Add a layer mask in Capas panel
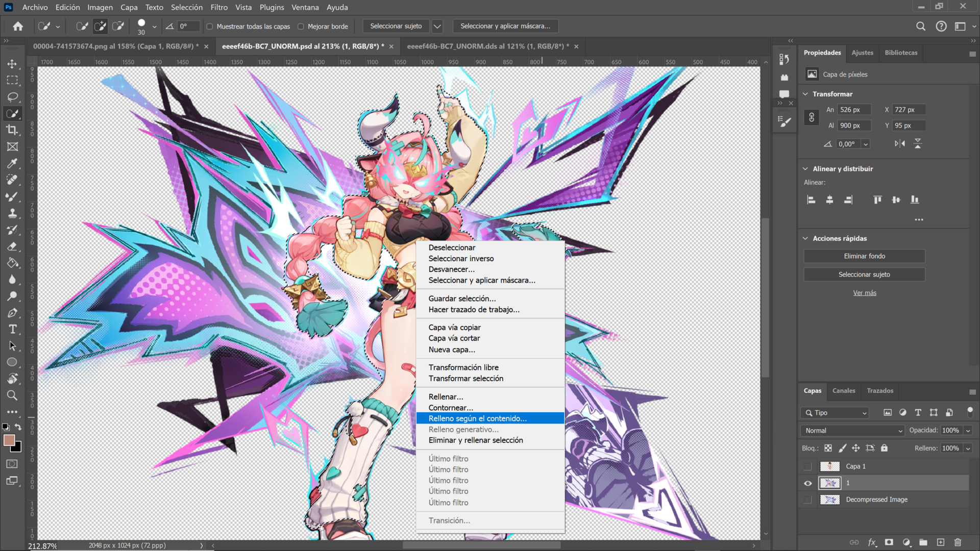Image resolution: width=980 pixels, height=551 pixels. (x=889, y=542)
